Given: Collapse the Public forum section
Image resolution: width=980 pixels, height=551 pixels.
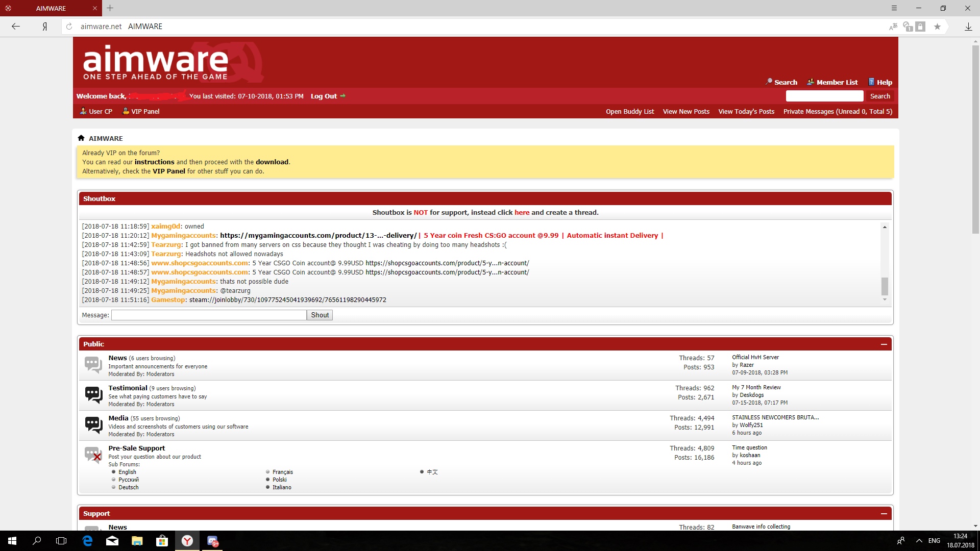Looking at the screenshot, I should click(x=884, y=344).
